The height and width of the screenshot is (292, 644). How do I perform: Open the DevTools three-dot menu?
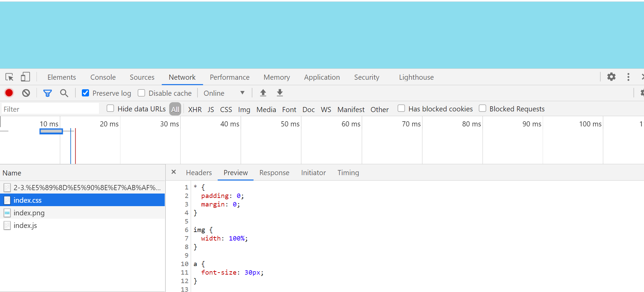628,77
